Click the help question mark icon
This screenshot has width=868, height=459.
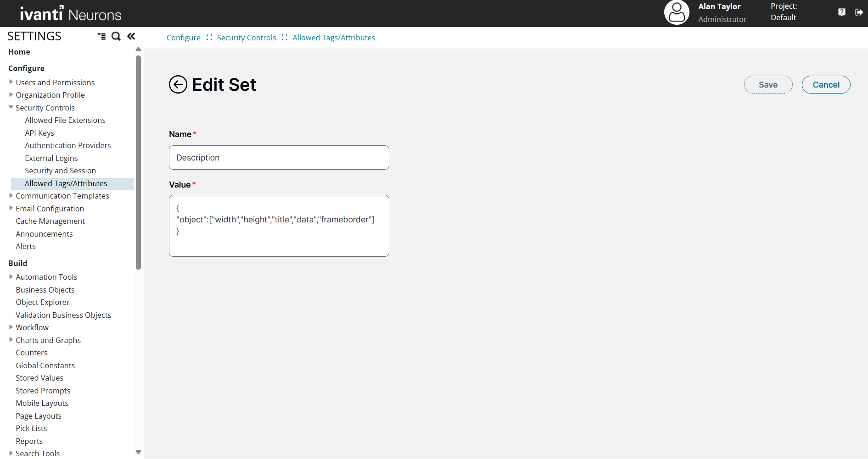(x=841, y=12)
